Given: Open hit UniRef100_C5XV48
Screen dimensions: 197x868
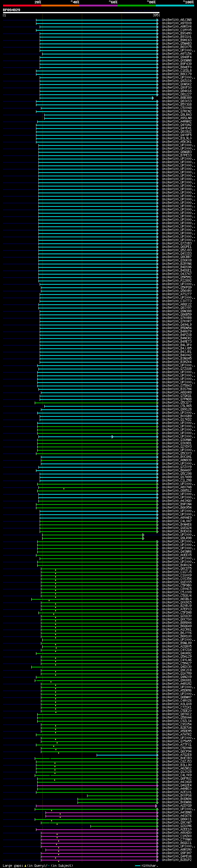Looking at the screenshot, I should pyautogui.click(x=177, y=108).
